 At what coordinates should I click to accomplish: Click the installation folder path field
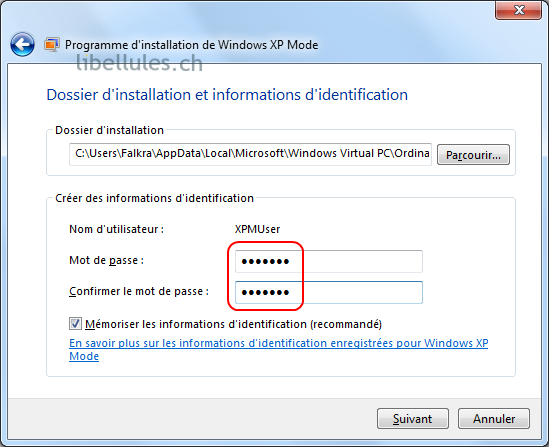[250, 154]
